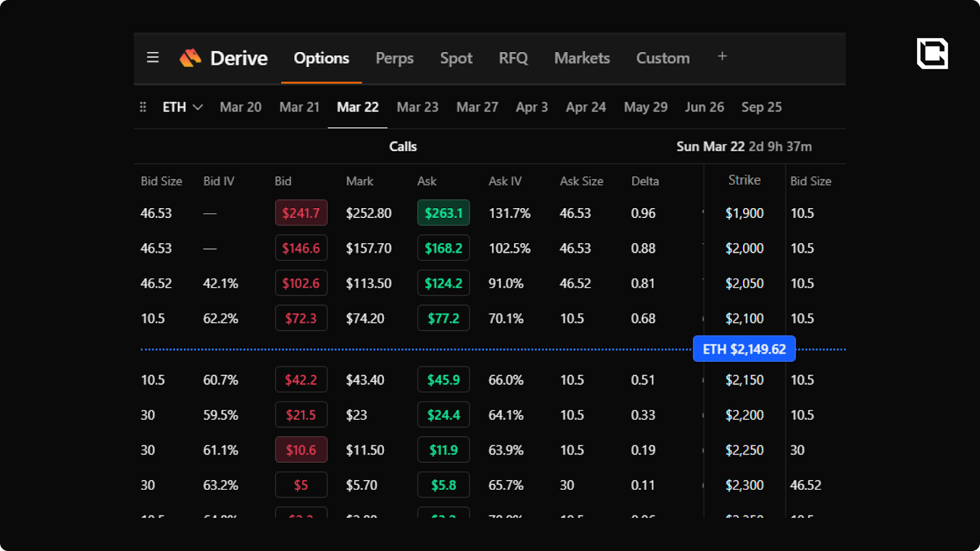The image size is (980, 551).
Task: Switch to the Perps tab
Action: pyautogui.click(x=394, y=58)
